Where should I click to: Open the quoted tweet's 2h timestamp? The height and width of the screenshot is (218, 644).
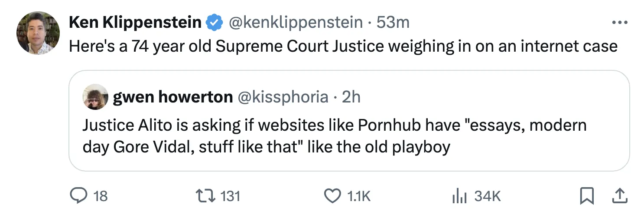[x=351, y=97]
